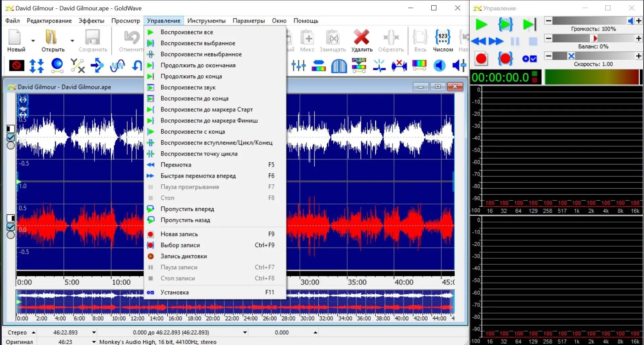Open control properties icon beside record buttons
644x345 pixels.
(529, 59)
